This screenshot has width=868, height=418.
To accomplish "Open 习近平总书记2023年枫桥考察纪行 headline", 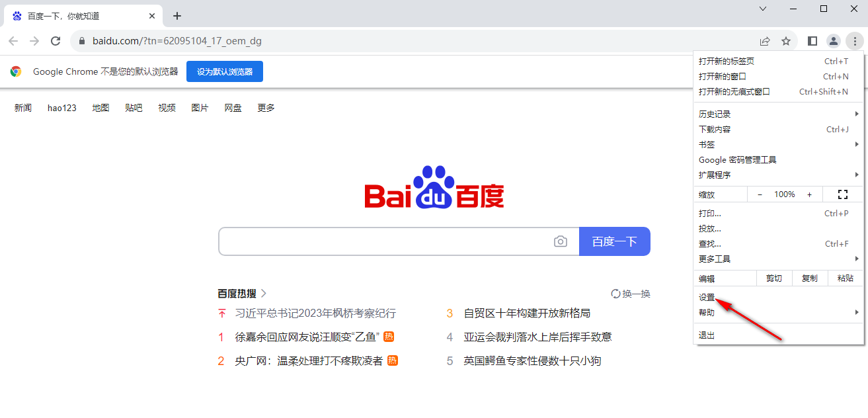I will pos(315,313).
